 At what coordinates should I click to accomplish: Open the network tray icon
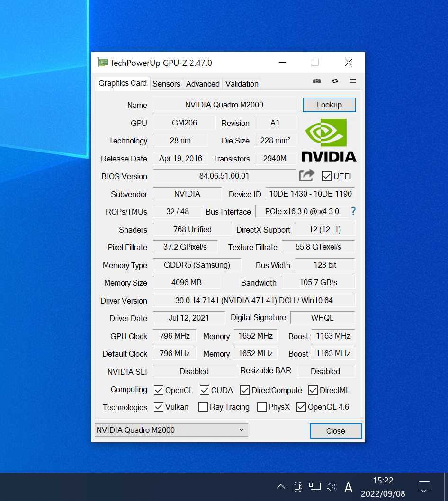point(314,487)
